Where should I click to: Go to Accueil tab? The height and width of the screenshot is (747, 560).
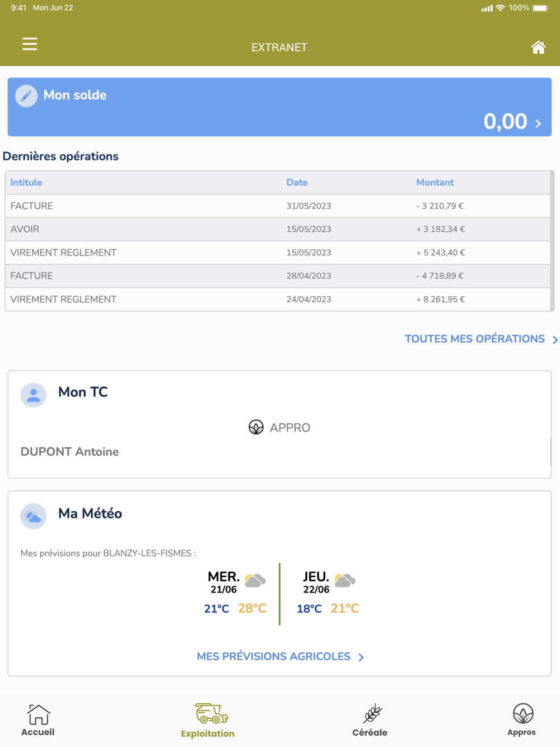(x=38, y=721)
